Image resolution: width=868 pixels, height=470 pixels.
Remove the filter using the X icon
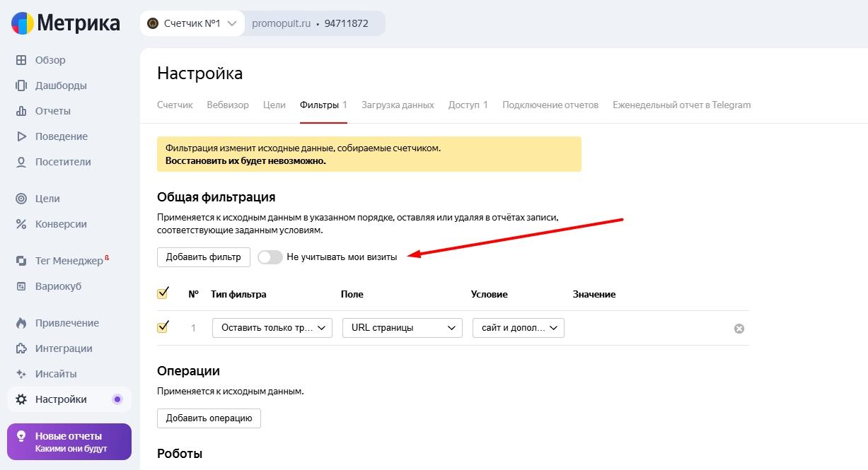[x=739, y=327]
